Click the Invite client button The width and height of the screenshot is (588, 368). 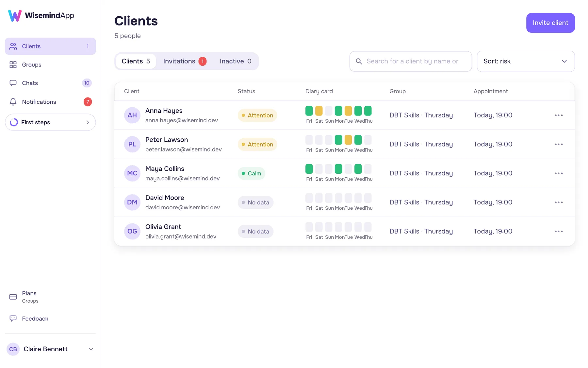pyautogui.click(x=550, y=23)
